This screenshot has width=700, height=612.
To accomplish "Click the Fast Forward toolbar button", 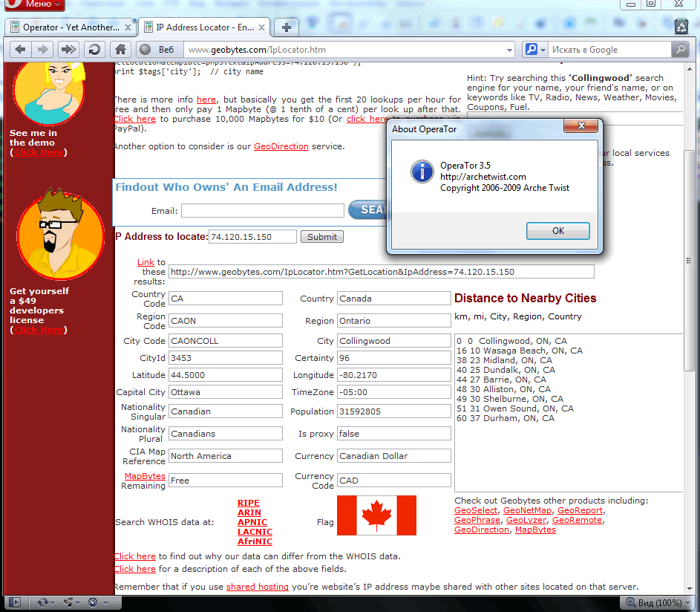I will click(68, 50).
